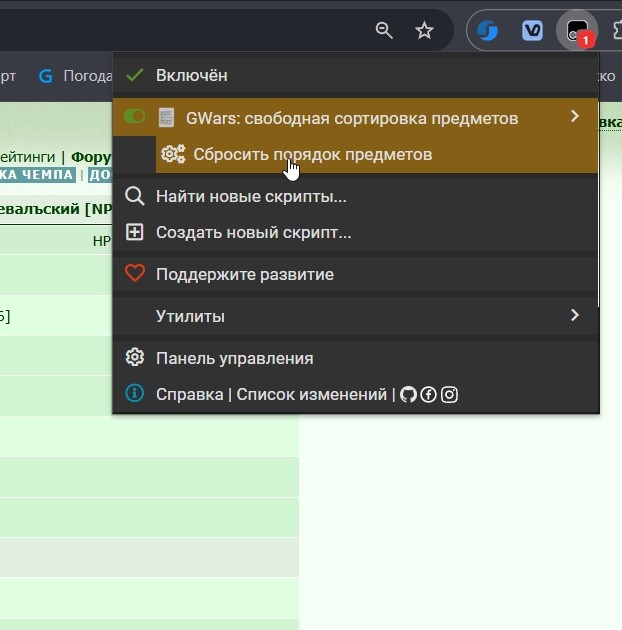Toggle the GWars script green switch off

point(135,117)
